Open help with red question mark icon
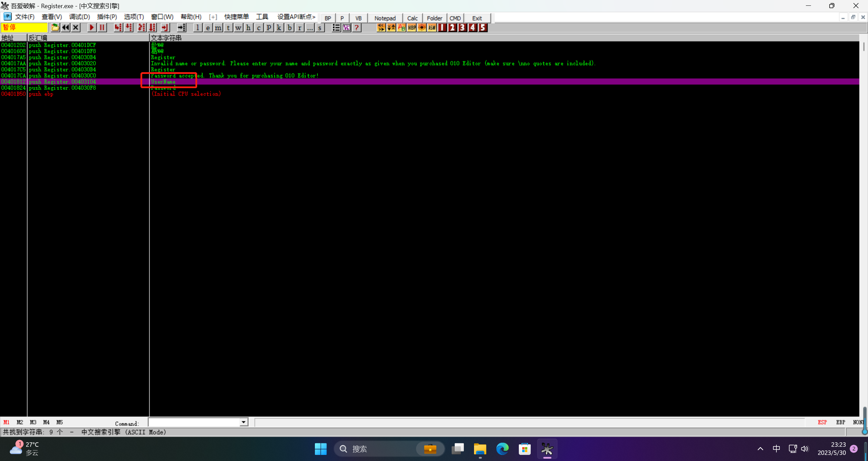 pos(357,28)
